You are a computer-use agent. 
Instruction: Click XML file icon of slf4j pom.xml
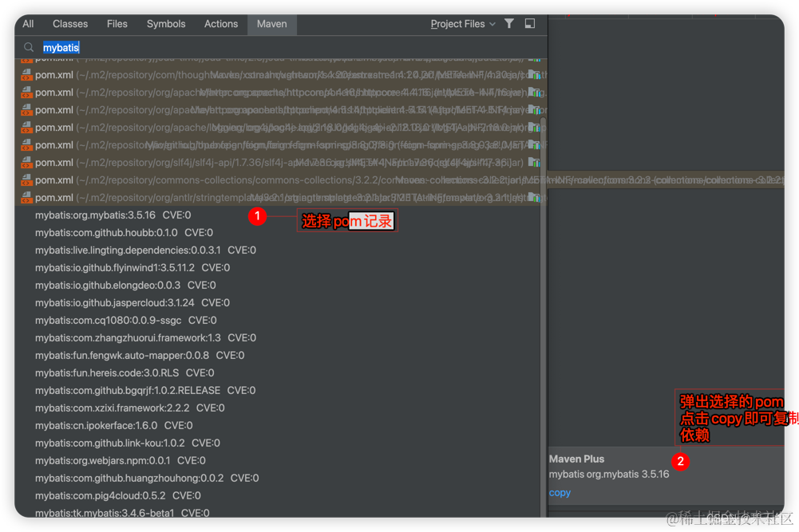(x=26, y=163)
